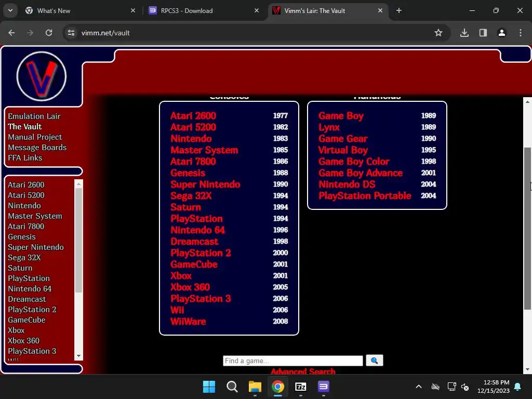
Task: Open PlayStation Portable handheld link
Action: coord(365,196)
